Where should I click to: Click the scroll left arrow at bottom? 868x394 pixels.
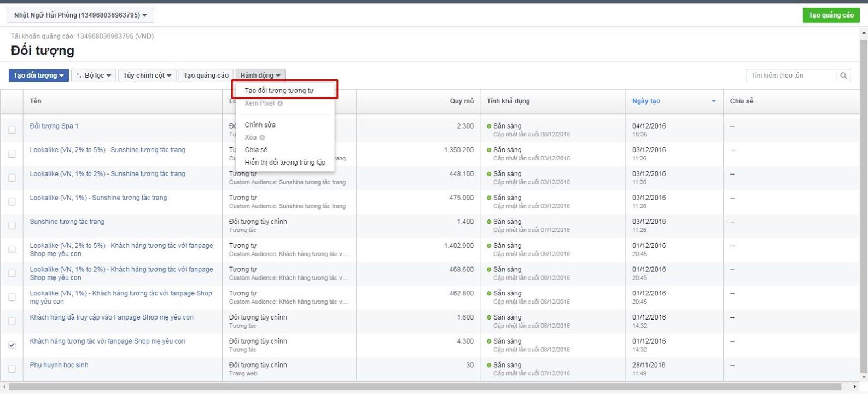pyautogui.click(x=5, y=387)
